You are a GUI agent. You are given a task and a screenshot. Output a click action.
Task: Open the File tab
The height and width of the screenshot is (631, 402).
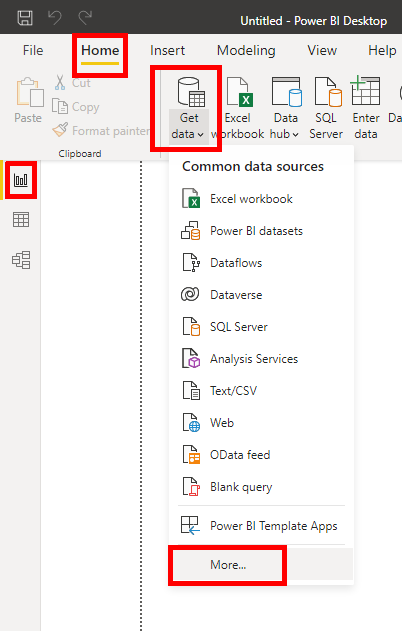coord(33,51)
